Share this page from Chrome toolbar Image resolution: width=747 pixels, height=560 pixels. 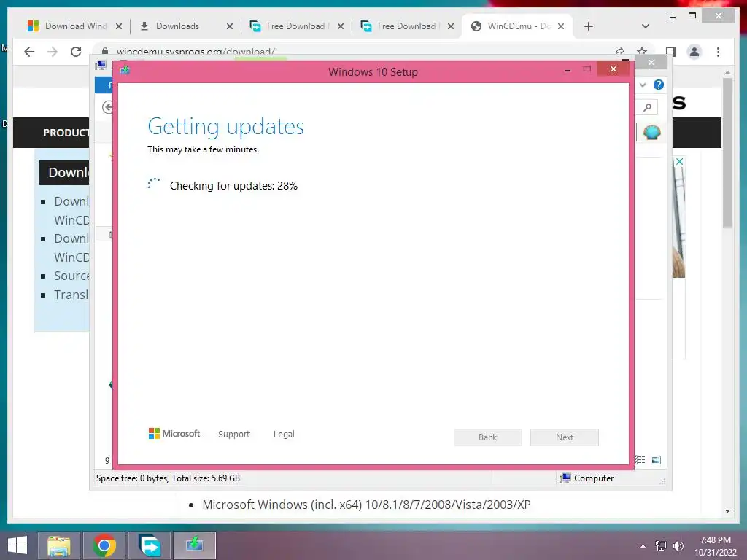coord(619,51)
